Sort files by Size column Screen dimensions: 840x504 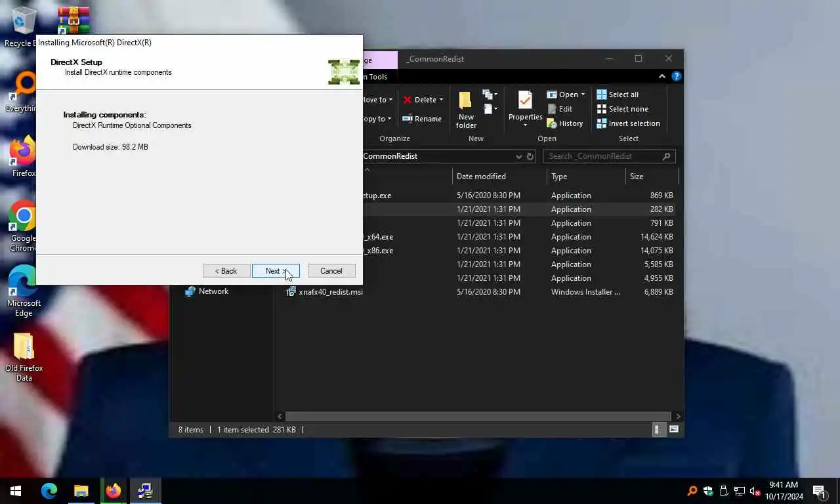point(651,177)
